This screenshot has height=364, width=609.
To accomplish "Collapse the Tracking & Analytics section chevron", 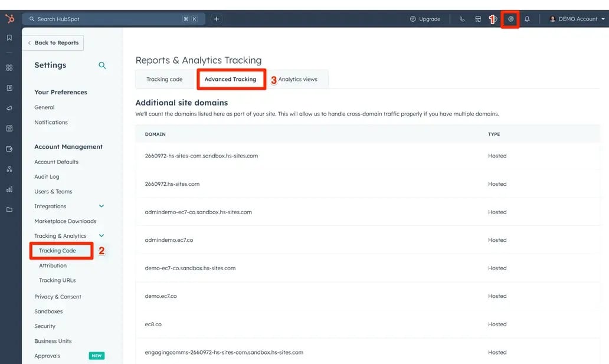I will pyautogui.click(x=102, y=236).
